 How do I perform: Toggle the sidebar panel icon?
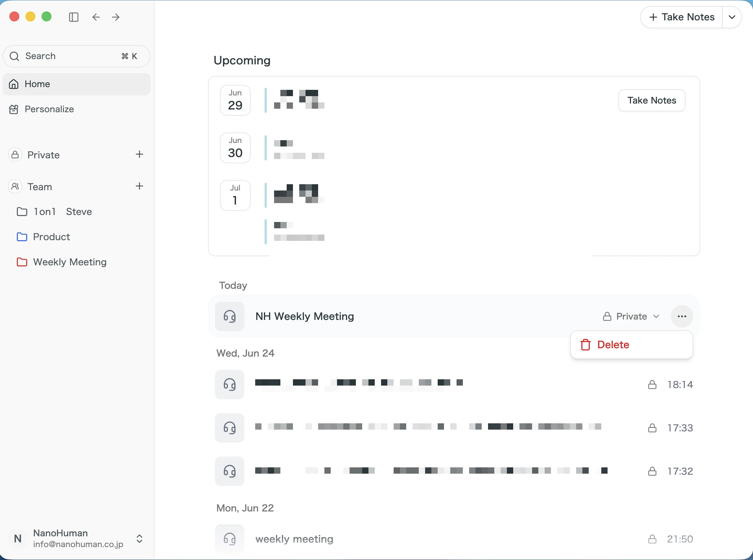tap(74, 17)
